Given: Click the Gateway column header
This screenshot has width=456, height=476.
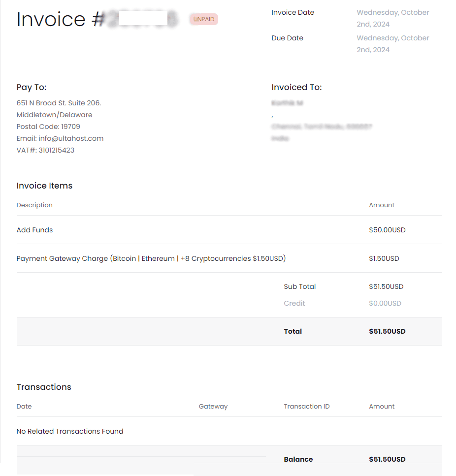Looking at the screenshot, I should (x=213, y=406).
